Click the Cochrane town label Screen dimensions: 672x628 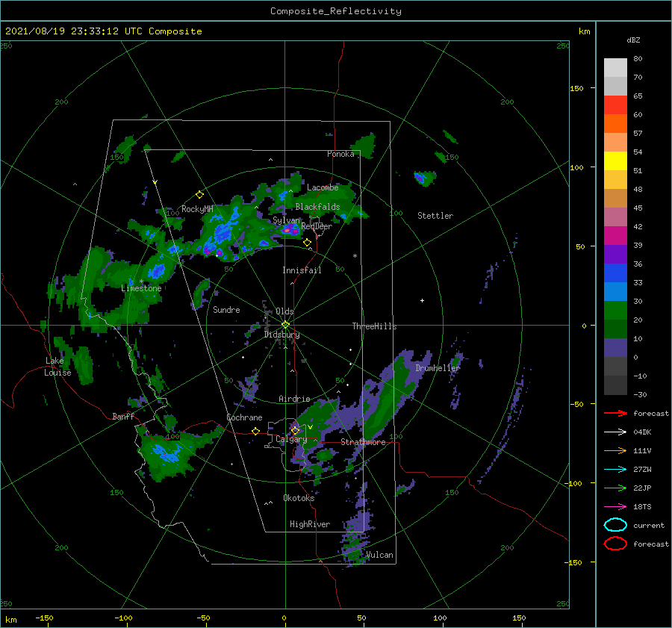244,417
